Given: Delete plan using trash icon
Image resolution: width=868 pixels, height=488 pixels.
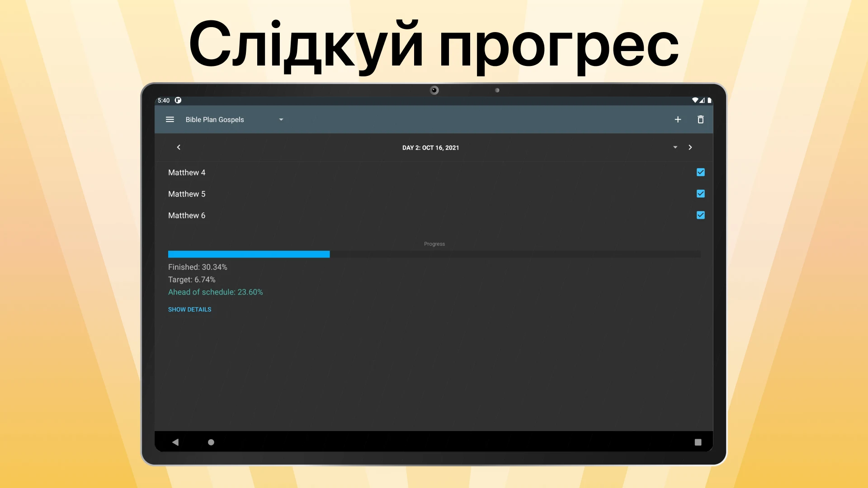Looking at the screenshot, I should (x=700, y=119).
